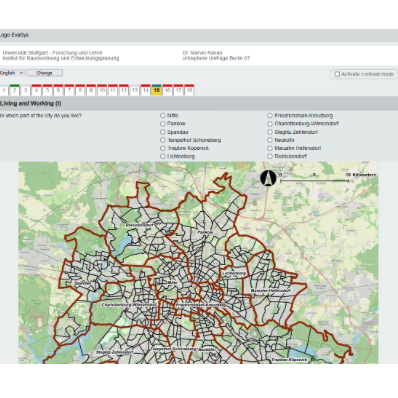Screen dimensions: 398x398
Task: Select the Pankow district option
Action: point(163,124)
